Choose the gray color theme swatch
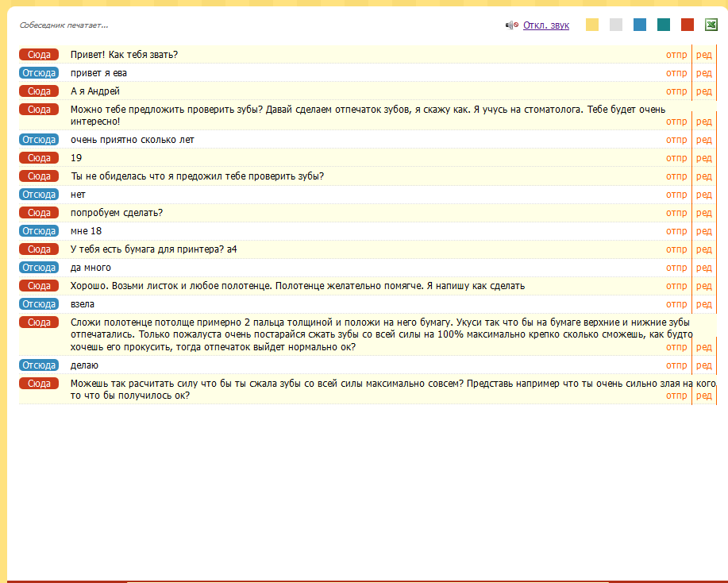 click(615, 25)
